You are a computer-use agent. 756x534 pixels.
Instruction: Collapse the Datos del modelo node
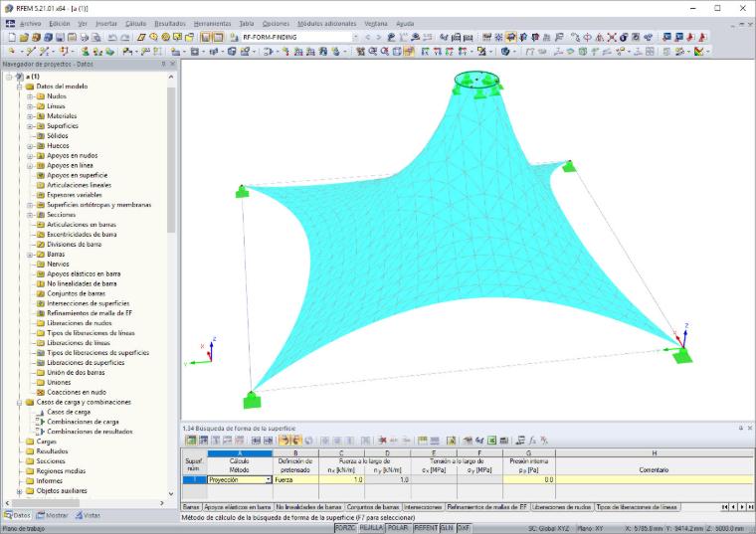click(x=19, y=87)
